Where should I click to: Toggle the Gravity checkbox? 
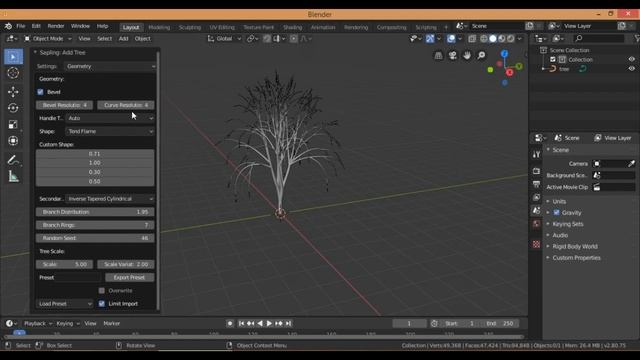pyautogui.click(x=556, y=213)
